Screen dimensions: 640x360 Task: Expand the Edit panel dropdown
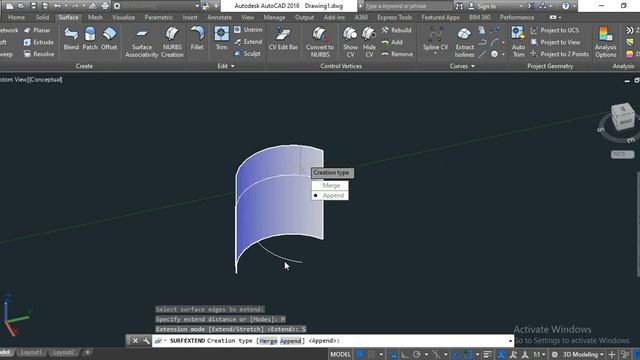click(x=226, y=66)
